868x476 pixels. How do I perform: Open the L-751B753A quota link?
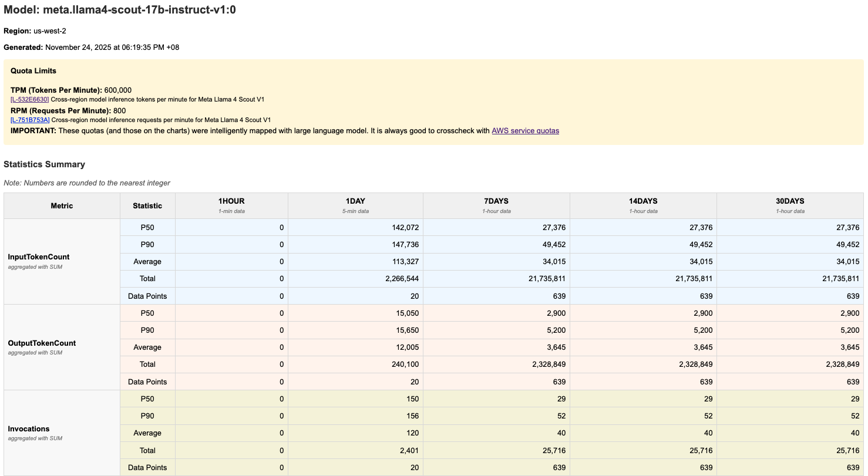click(30, 120)
